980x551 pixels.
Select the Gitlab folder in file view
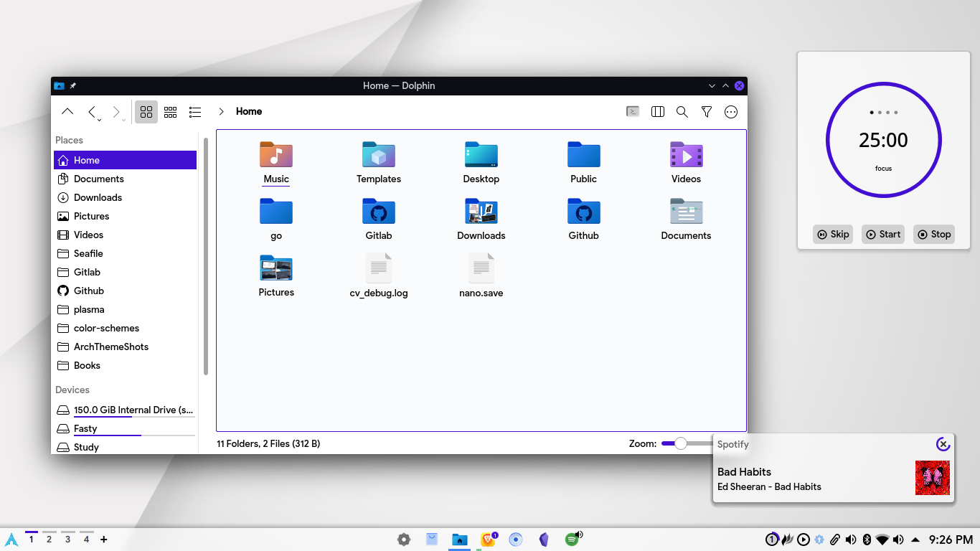[379, 211]
